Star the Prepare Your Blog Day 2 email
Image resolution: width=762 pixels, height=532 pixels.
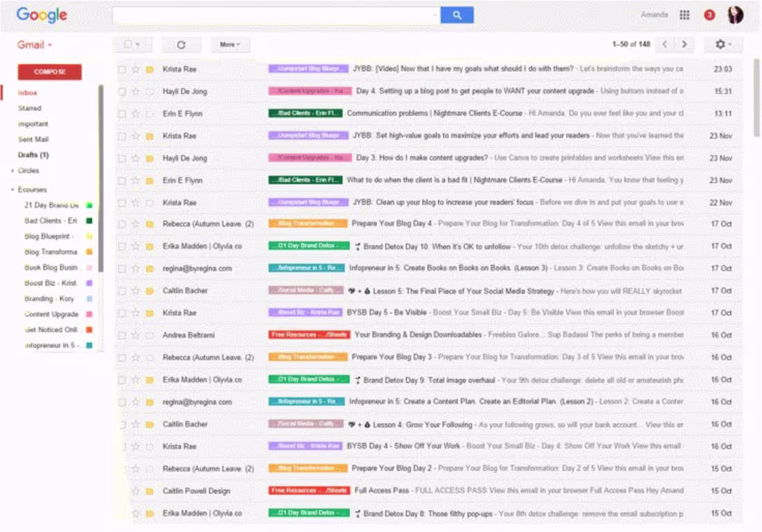click(136, 469)
